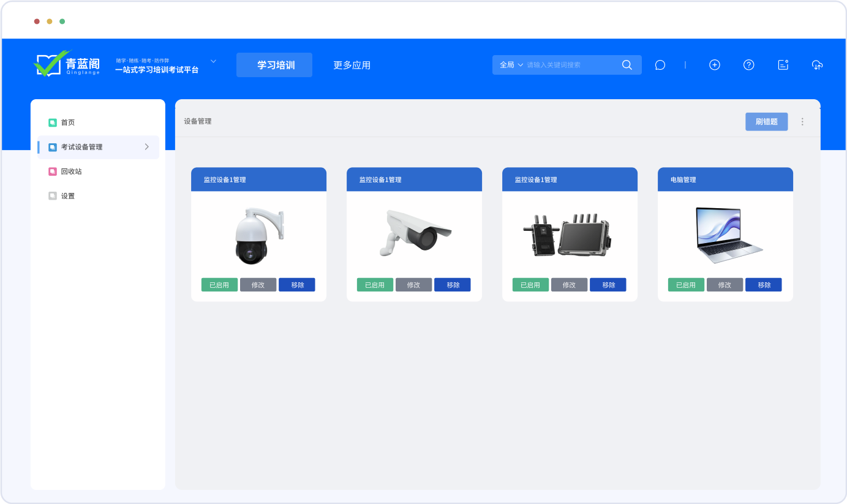Click the 青蓝阁 logo
847x504 pixels.
click(x=67, y=64)
